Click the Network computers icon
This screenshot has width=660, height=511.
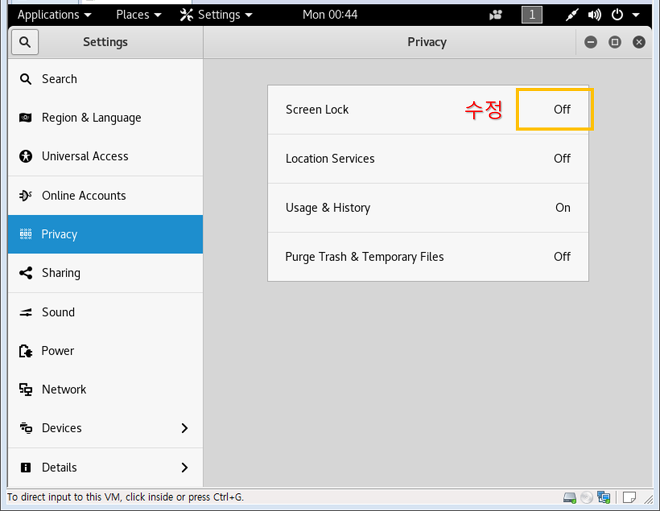(26, 389)
